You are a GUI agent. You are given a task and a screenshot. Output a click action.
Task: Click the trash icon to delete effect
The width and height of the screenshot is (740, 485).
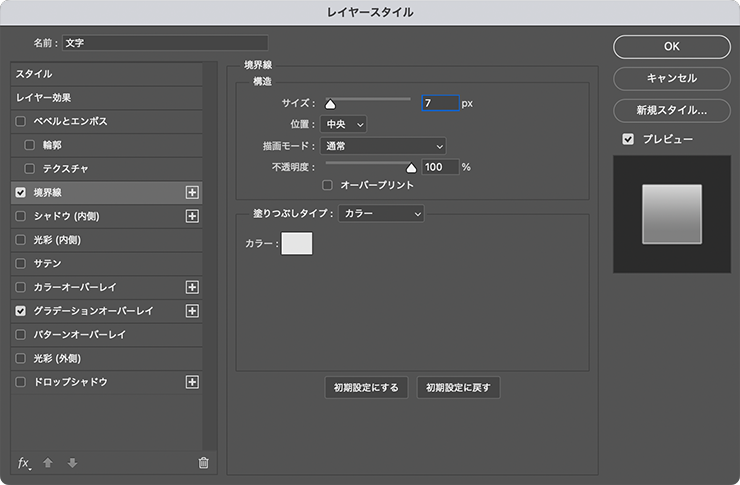coord(204,463)
